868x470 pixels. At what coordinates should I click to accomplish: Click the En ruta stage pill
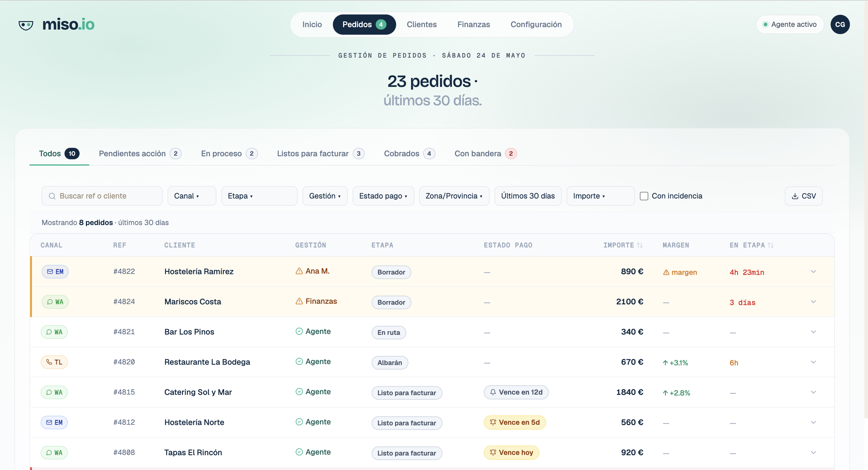(x=388, y=332)
